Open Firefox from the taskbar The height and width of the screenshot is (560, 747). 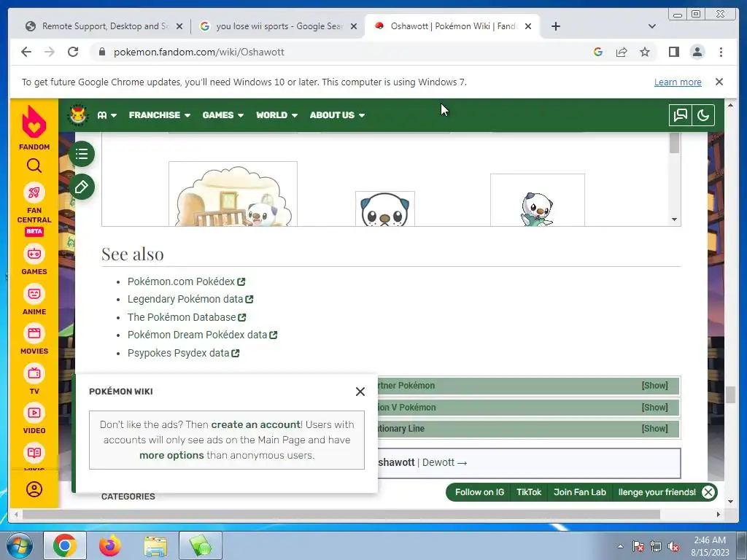click(110, 545)
